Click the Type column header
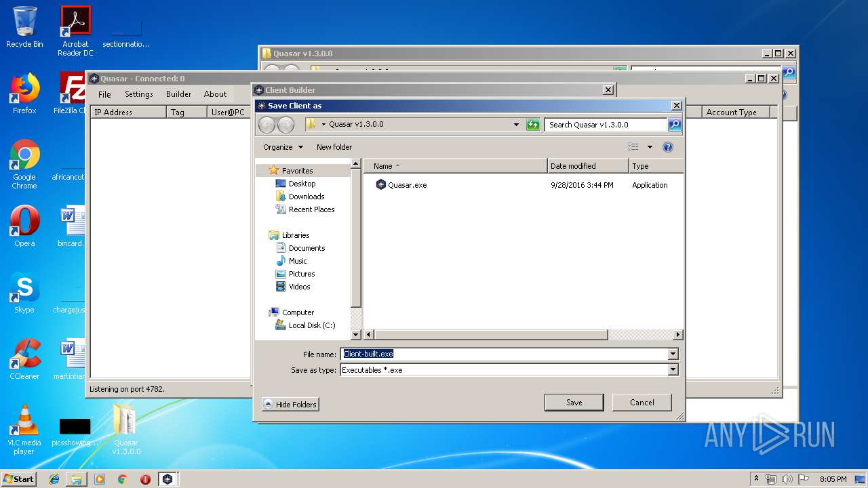Screen dimensions: 868x488 point(656,166)
